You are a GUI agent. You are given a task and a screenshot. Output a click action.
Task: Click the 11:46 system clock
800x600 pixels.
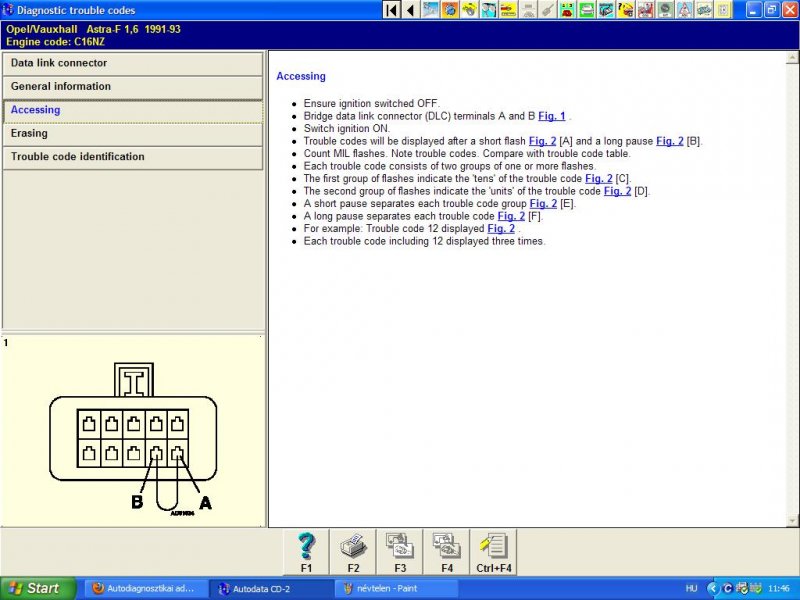click(x=779, y=589)
